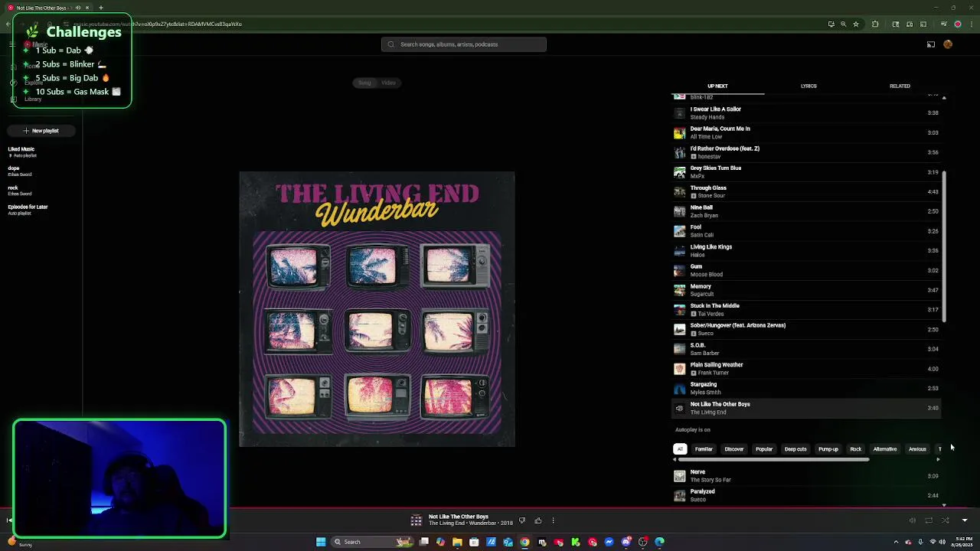
Task: Play Nerve by The Story So Far
Action: (x=806, y=476)
